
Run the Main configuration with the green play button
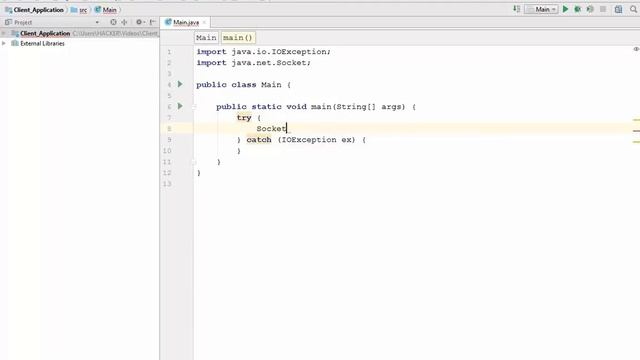pos(565,9)
